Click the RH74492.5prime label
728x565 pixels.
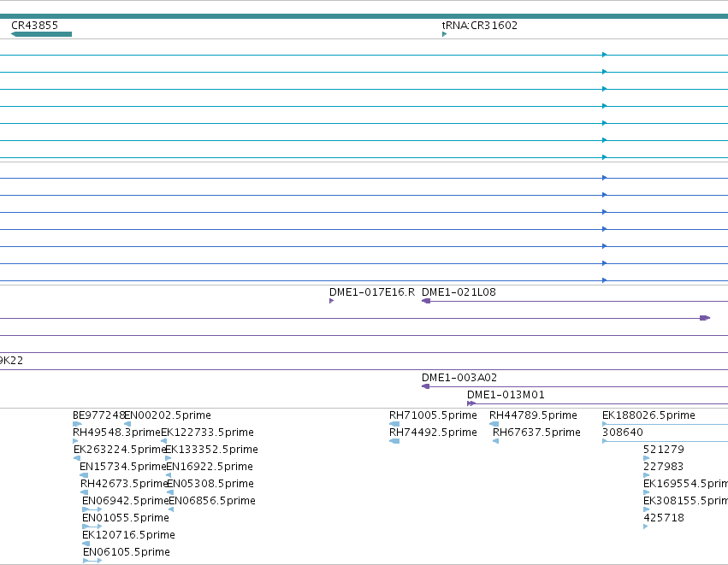(x=433, y=432)
